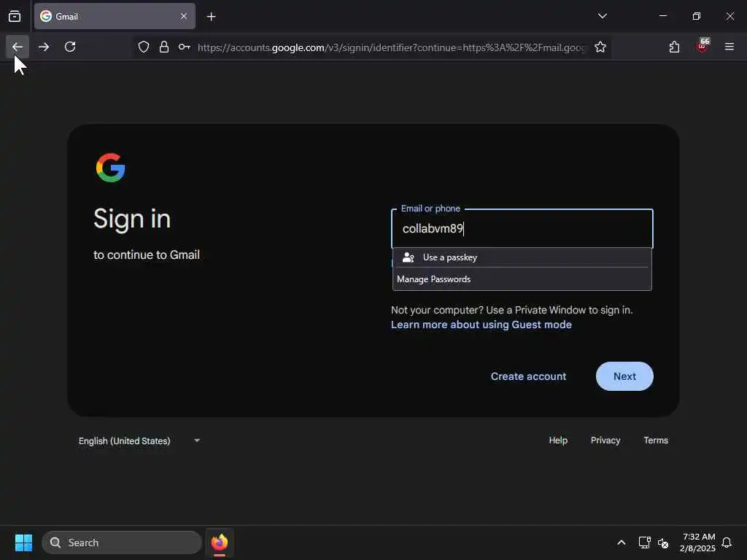Open the Help link
Viewport: 747px width, 560px height.
point(558,440)
